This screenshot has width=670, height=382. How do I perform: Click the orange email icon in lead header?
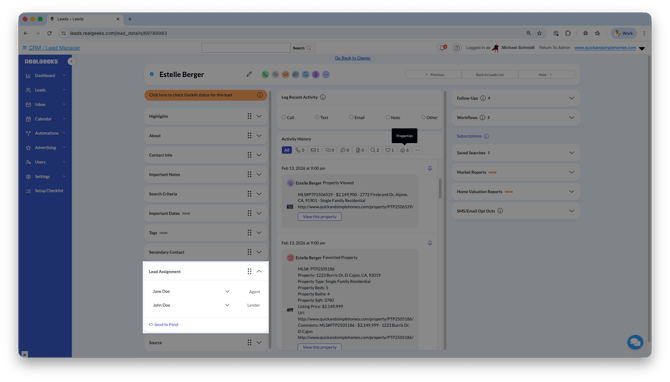(285, 74)
